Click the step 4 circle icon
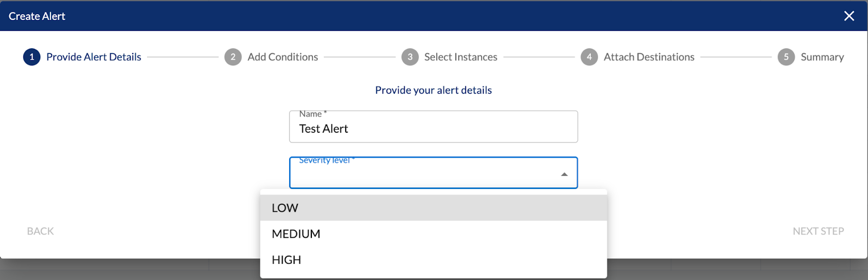Viewport: 868px width, 280px height. point(589,57)
